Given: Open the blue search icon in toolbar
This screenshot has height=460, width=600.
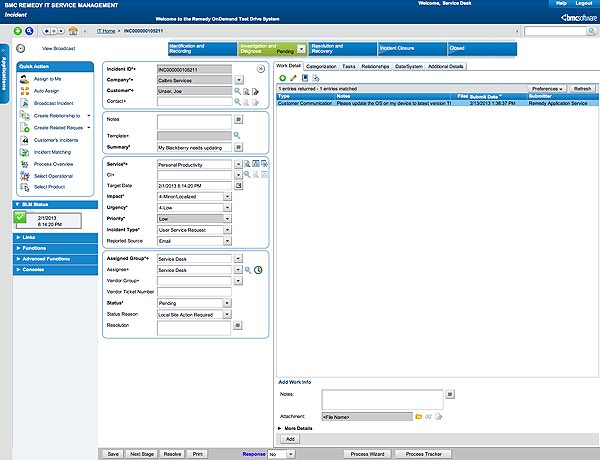Looking at the screenshot, I should coord(29,31).
